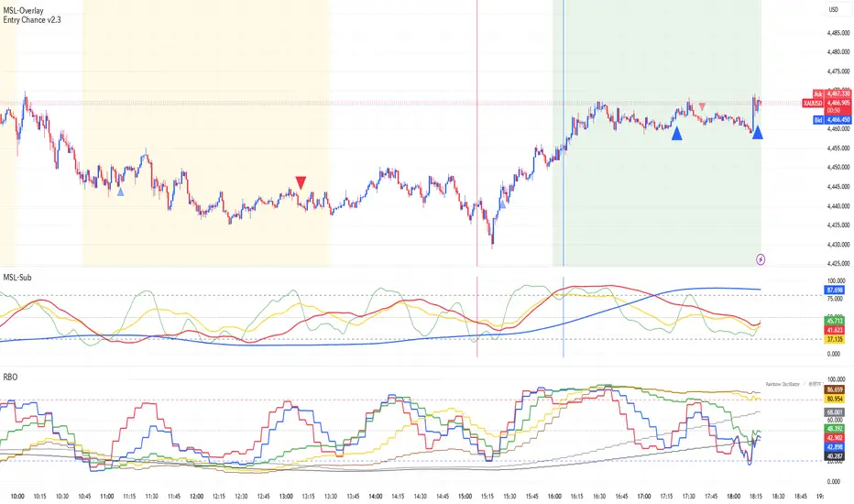Click the purple lightning bolt event icon
The height and width of the screenshot is (504, 854).
tap(761, 259)
